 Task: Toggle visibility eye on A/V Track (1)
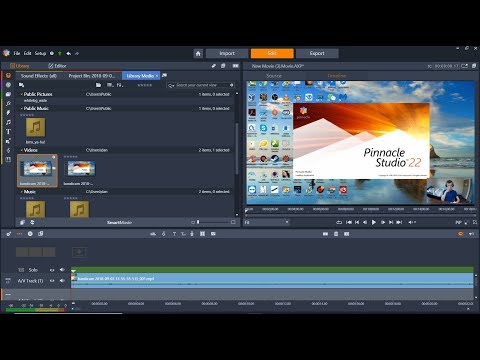pos(52,281)
